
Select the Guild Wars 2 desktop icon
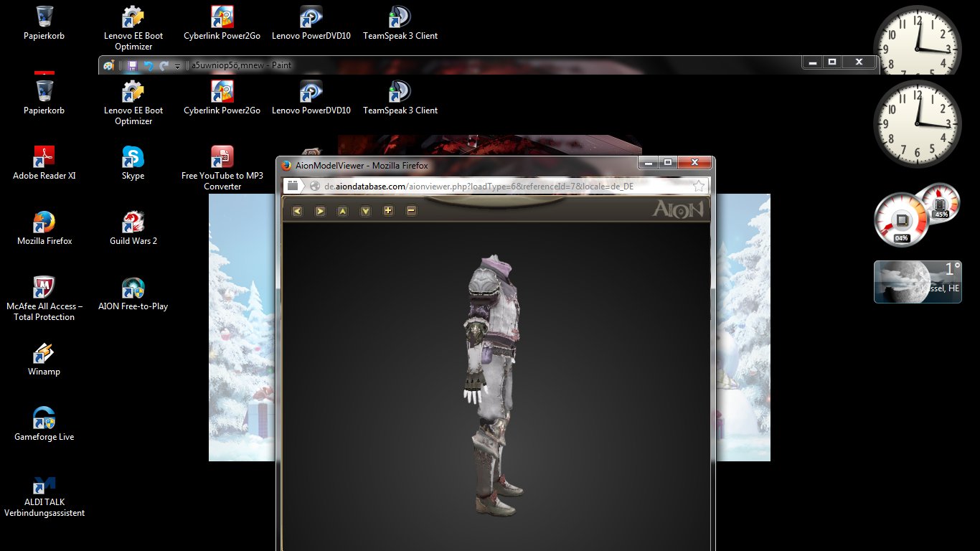coord(133,227)
